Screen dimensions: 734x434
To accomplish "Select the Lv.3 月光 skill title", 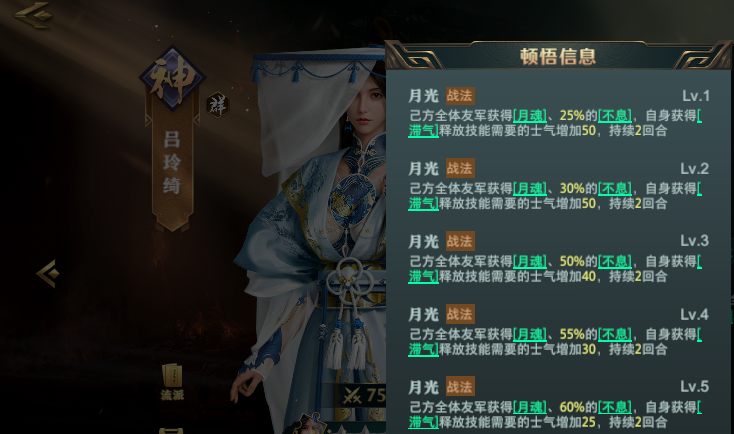I will [x=423, y=242].
